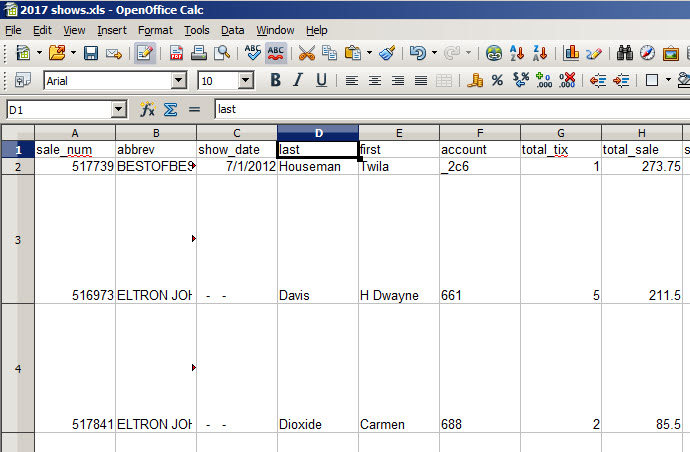Sort Descending Z-A icon

coord(540,53)
